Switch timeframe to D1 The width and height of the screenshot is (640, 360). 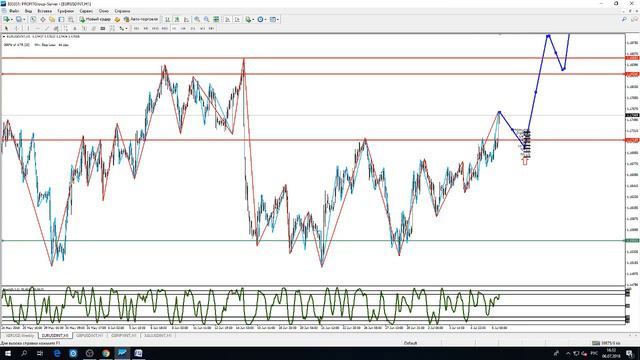point(193,29)
